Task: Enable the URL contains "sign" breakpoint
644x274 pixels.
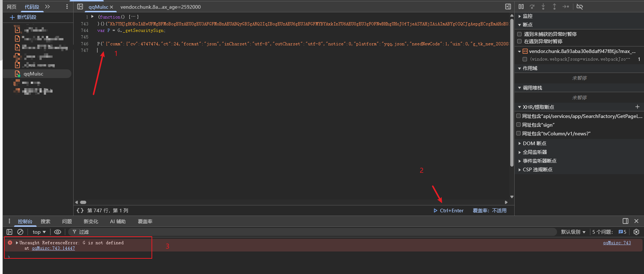Action: (519, 125)
